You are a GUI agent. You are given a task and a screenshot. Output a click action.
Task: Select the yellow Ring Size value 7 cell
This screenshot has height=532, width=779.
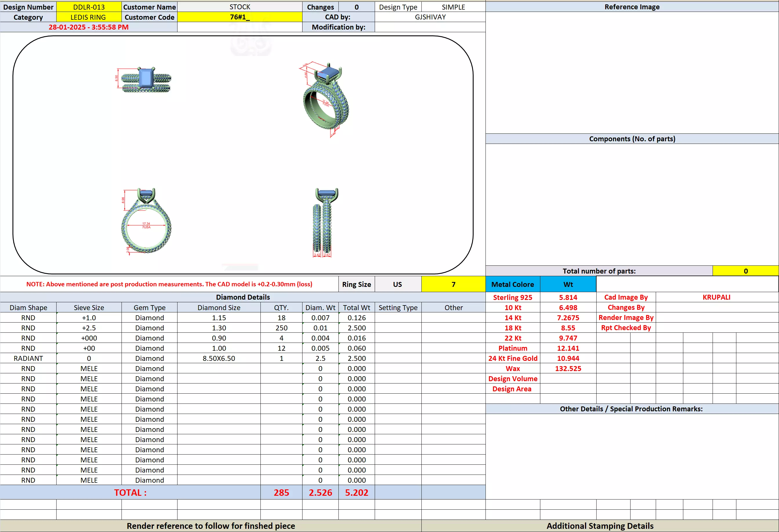click(453, 284)
